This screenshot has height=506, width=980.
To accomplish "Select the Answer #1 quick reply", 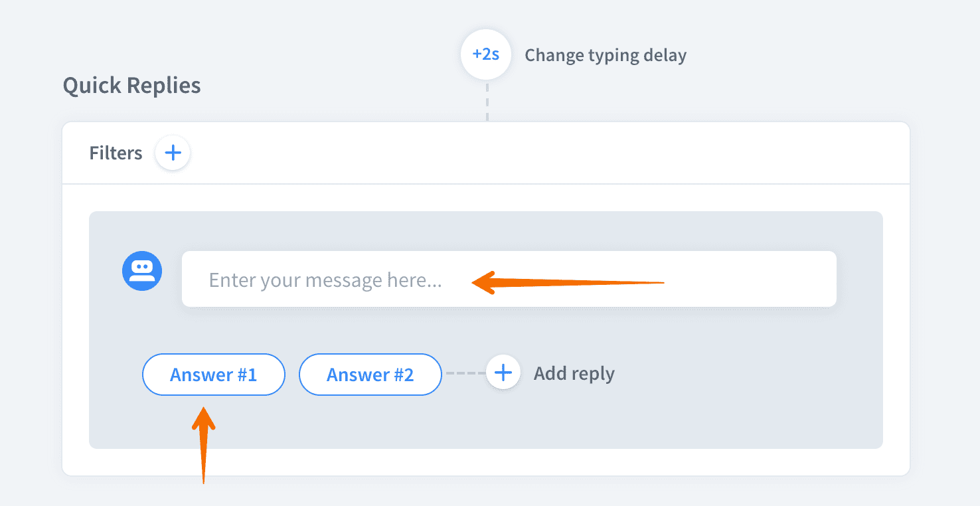I will pos(213,374).
